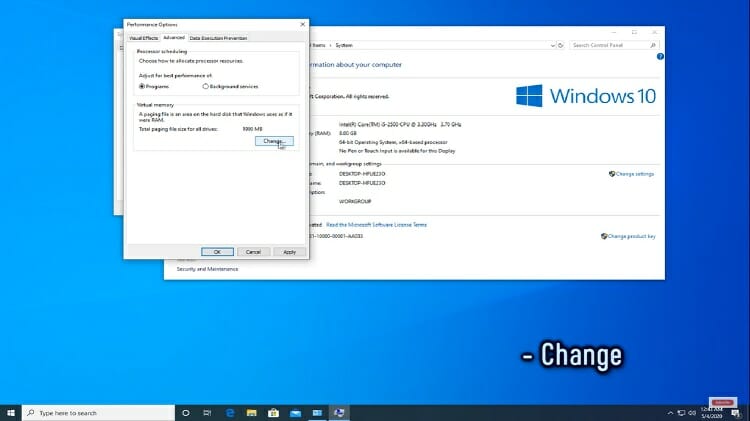Click the Windows Start button

click(10, 412)
